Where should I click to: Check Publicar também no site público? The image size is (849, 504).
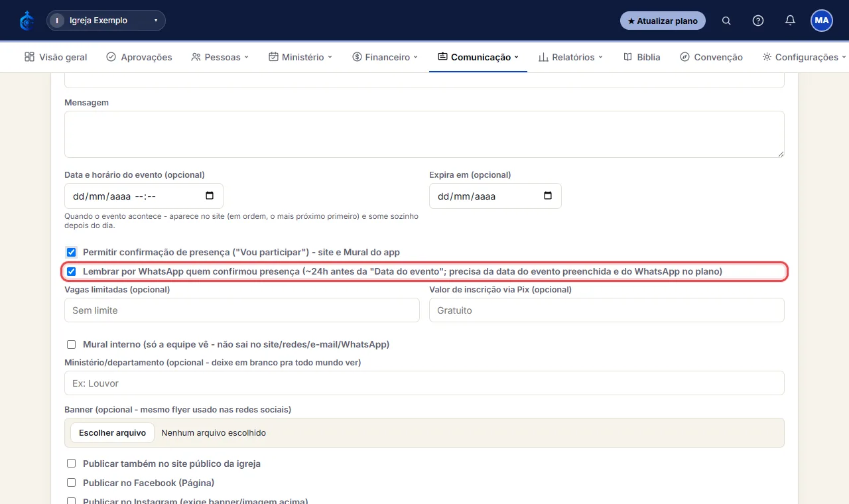[71, 464]
